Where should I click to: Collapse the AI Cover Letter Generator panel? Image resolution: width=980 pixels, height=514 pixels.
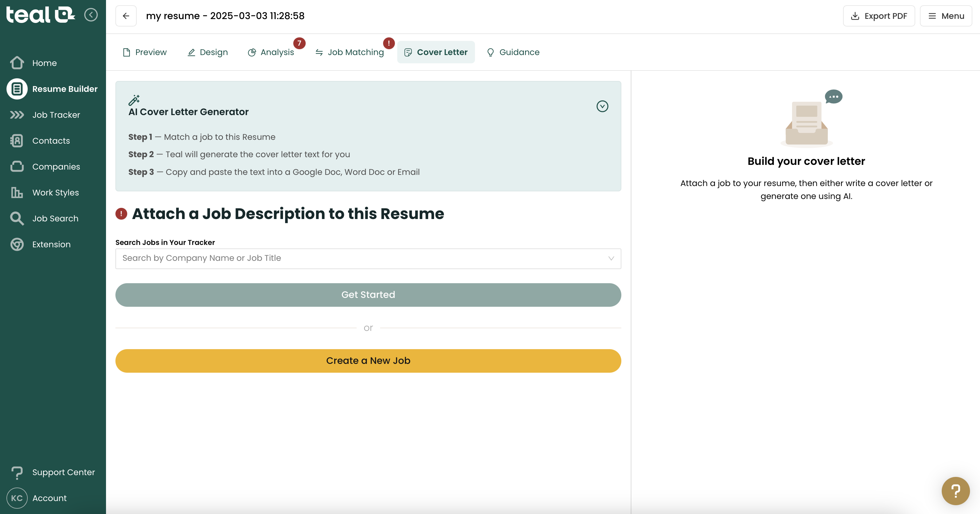[x=602, y=106]
